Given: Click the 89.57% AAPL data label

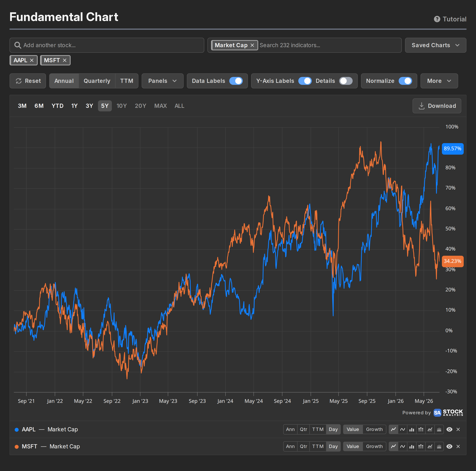Looking at the screenshot, I should 453,149.
